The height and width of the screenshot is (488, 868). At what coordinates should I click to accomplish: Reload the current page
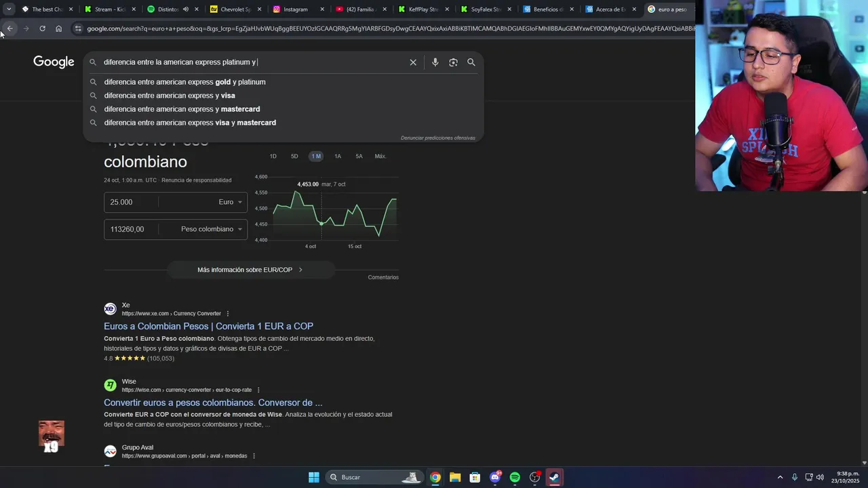pyautogui.click(x=42, y=28)
